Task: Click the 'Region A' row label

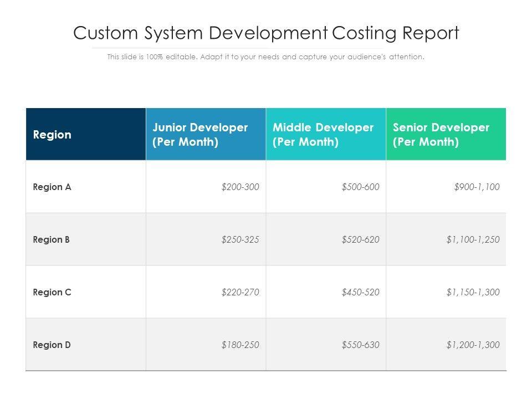Action: (x=52, y=187)
